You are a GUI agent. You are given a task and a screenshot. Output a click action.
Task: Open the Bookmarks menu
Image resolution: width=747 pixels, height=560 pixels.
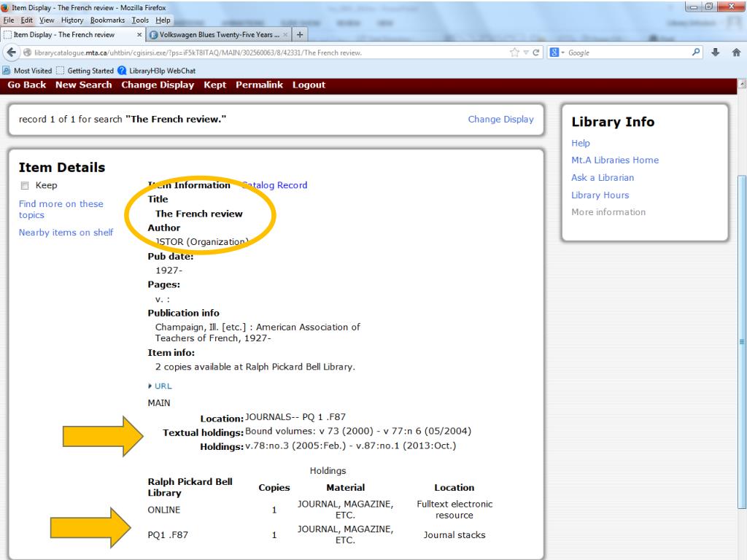[108, 20]
